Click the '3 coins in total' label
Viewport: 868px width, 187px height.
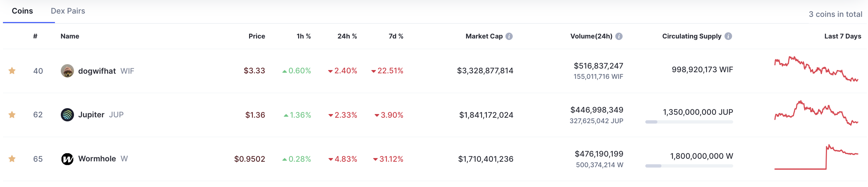click(836, 14)
